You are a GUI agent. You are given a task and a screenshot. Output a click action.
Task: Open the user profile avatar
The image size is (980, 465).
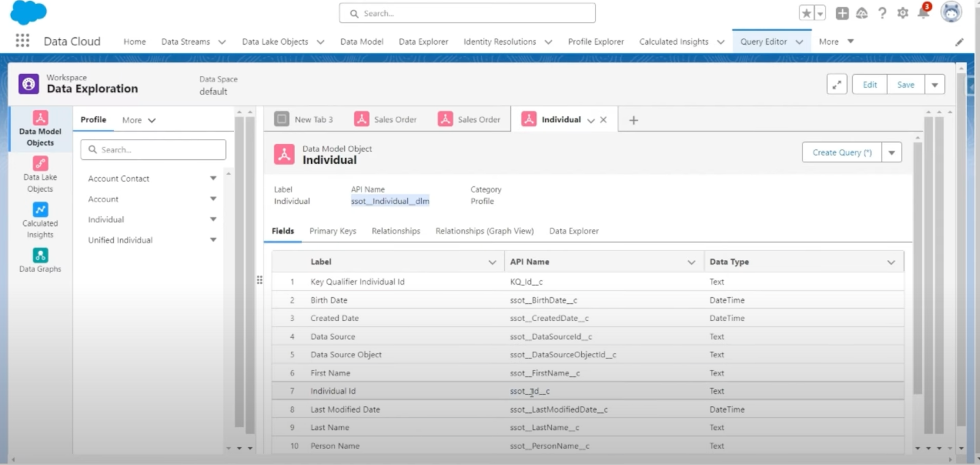pyautogui.click(x=951, y=12)
